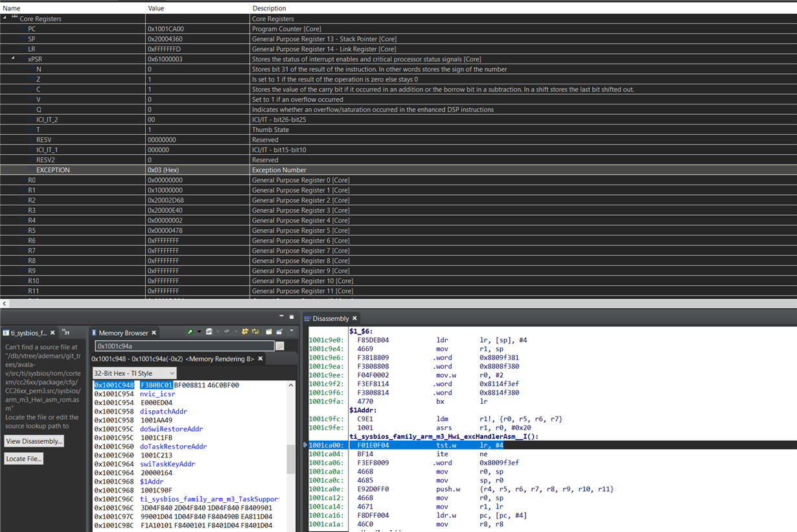Screen dimensions: 797x532
Task: Click the save memory icon in Memory Browser toolbar
Action: click(209, 332)
